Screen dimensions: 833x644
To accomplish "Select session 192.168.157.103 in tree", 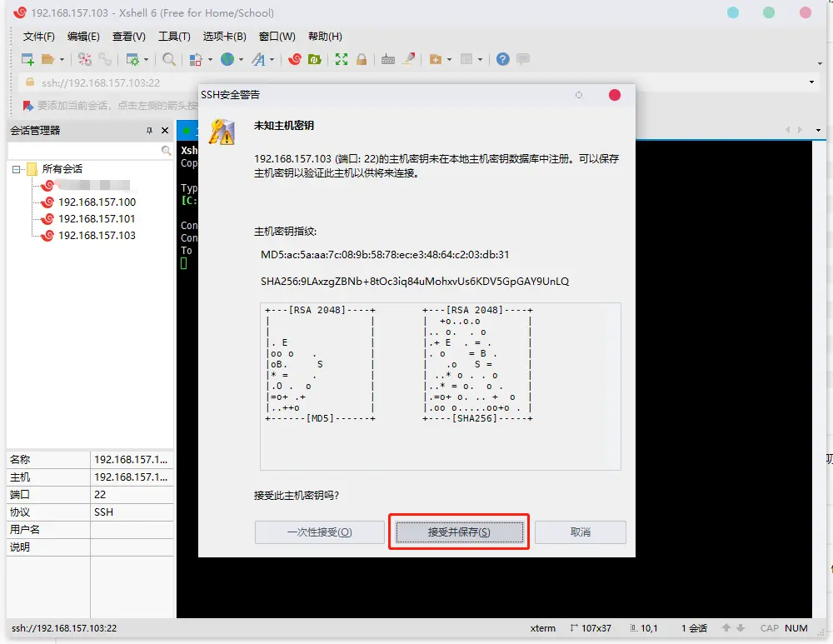I will pos(97,236).
